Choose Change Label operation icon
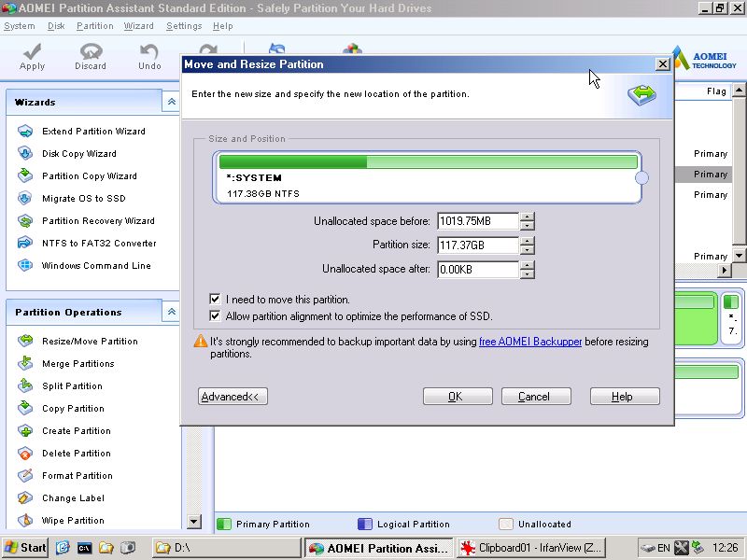The width and height of the screenshot is (747, 560). tap(25, 497)
